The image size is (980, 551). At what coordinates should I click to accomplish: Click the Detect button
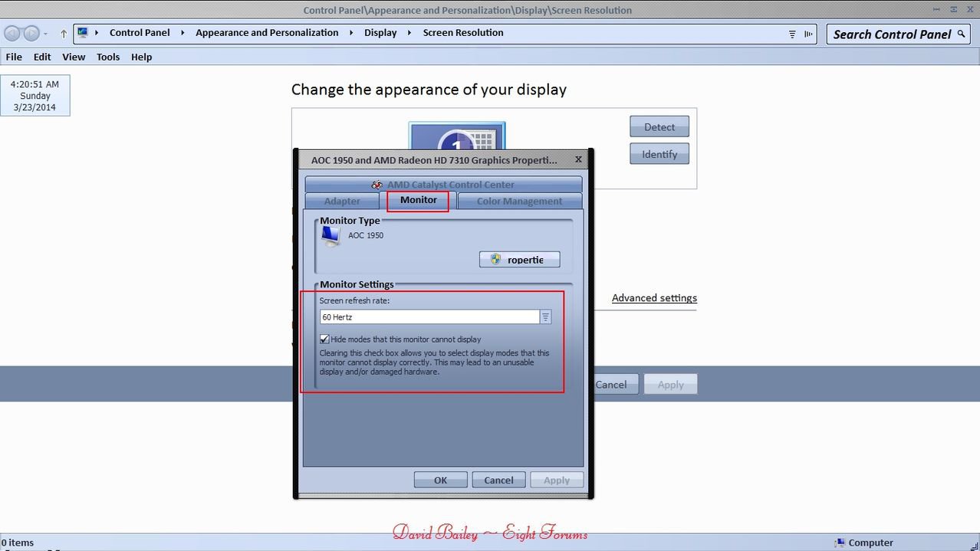coord(659,127)
